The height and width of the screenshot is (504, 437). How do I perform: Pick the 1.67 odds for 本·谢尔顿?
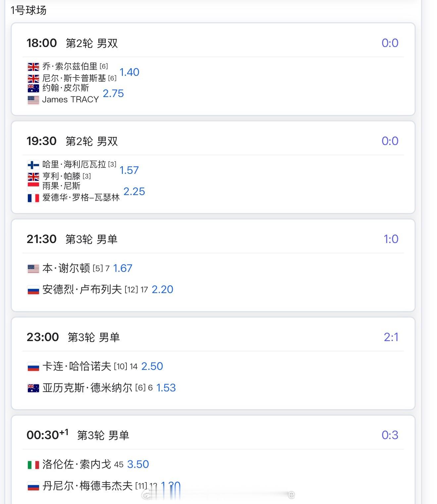pyautogui.click(x=122, y=268)
